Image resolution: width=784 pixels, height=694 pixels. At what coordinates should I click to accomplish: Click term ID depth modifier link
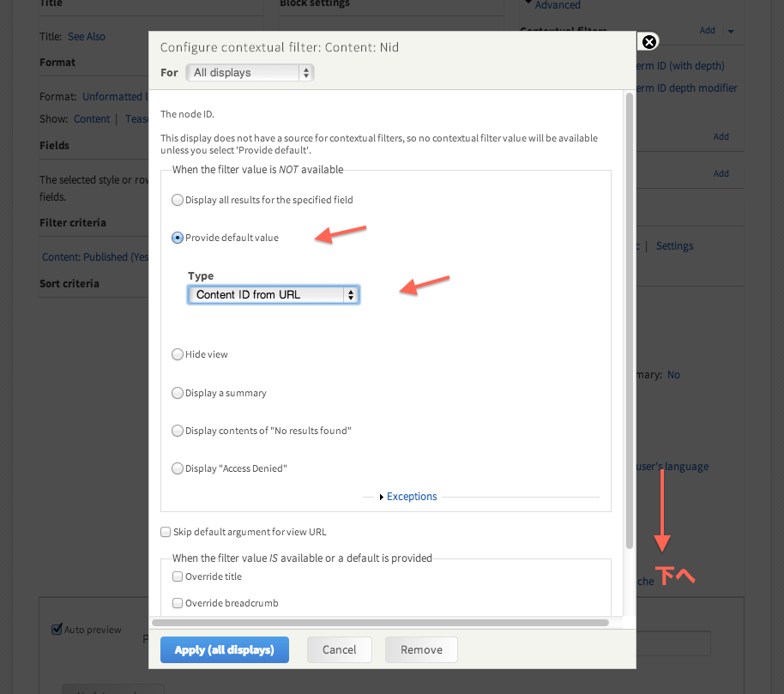[686, 88]
